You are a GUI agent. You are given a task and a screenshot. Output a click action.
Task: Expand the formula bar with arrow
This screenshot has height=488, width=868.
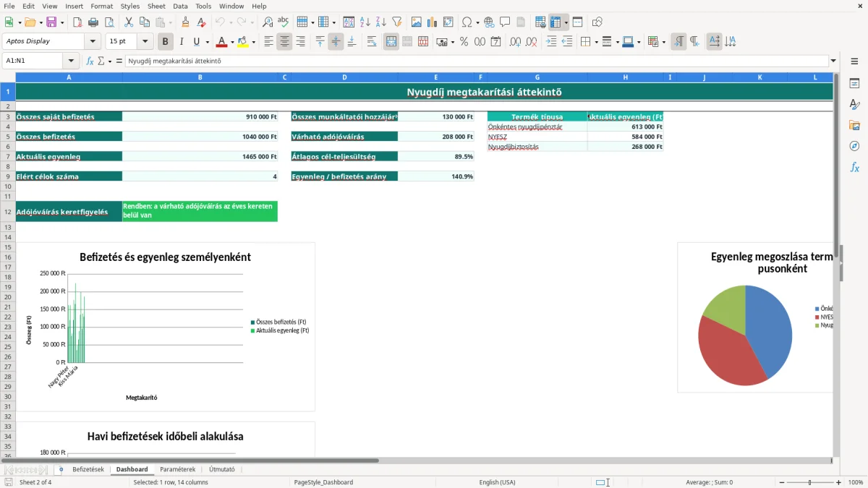click(x=834, y=61)
